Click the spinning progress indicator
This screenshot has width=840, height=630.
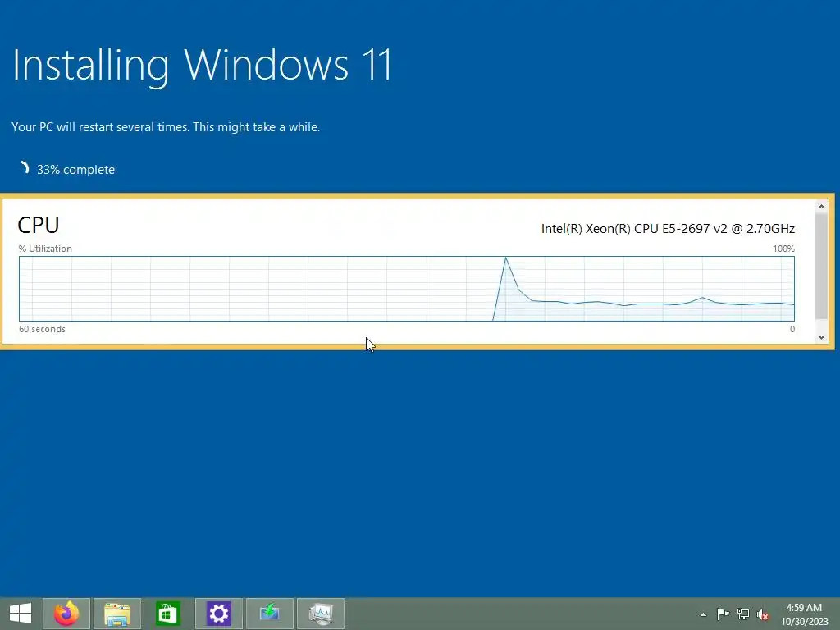click(23, 169)
